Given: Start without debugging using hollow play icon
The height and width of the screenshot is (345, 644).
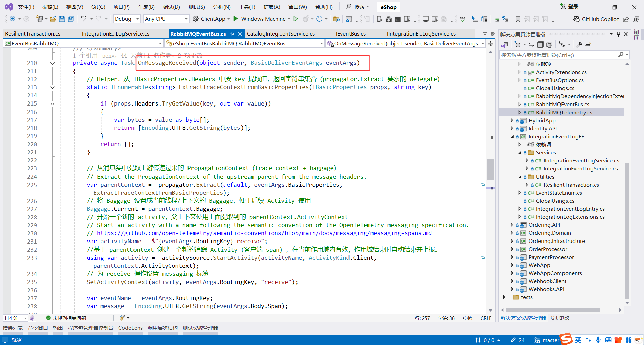Looking at the screenshot, I should (296, 19).
